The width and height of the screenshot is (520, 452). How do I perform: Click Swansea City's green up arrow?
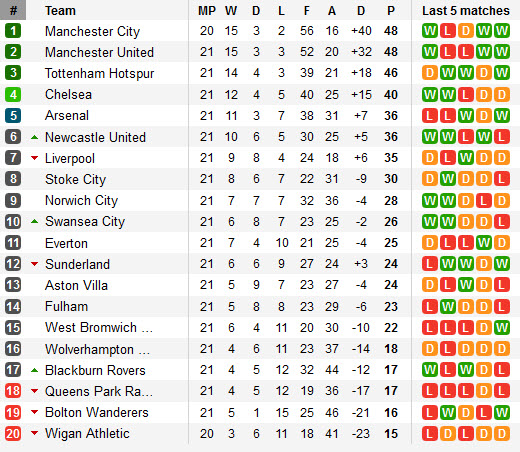click(x=34, y=221)
